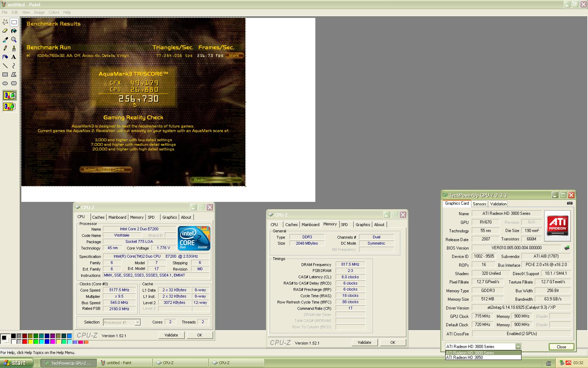Click the BIOS Version field in GPU-Z
Screen dimensions: 588x368
(516, 248)
